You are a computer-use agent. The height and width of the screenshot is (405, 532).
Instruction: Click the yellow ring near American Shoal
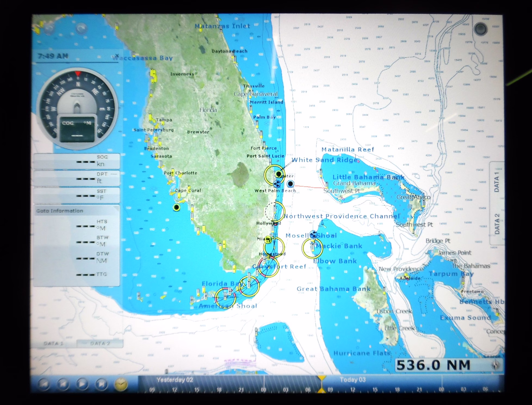click(225, 298)
